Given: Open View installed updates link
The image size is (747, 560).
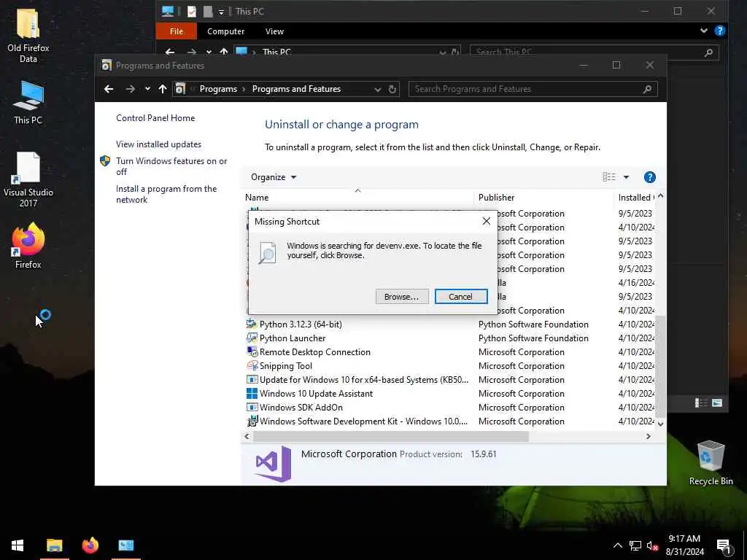Looking at the screenshot, I should 158,144.
